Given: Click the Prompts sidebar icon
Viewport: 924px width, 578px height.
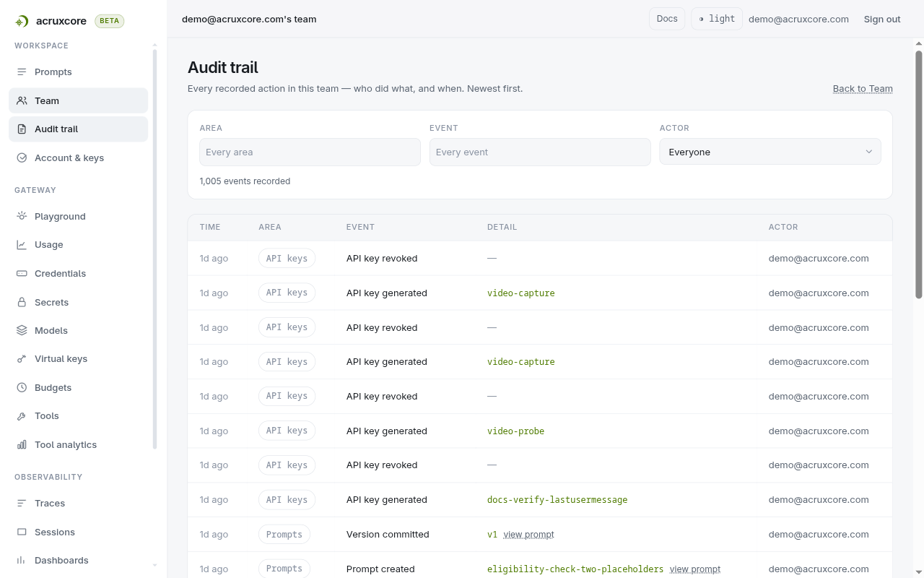Looking at the screenshot, I should coord(22,72).
